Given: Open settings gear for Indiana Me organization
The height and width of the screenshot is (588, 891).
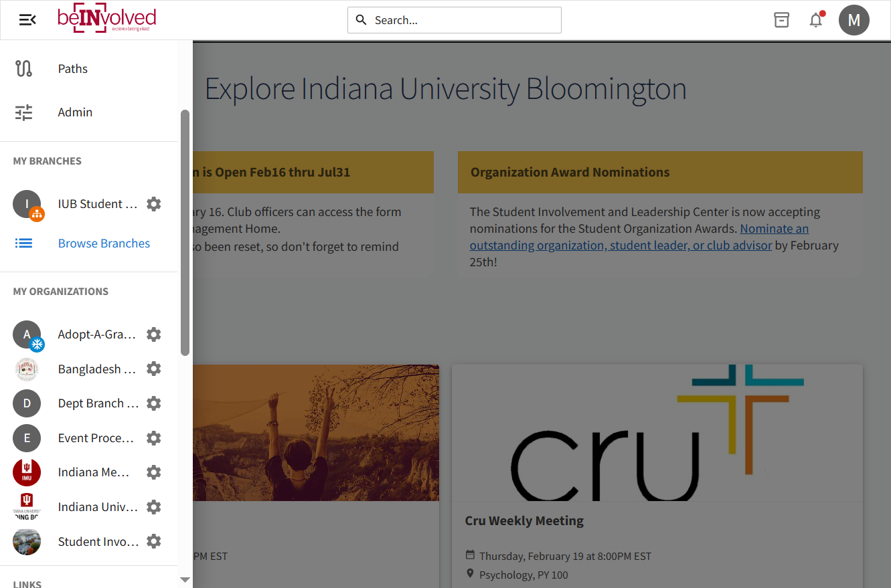Looking at the screenshot, I should 154,472.
